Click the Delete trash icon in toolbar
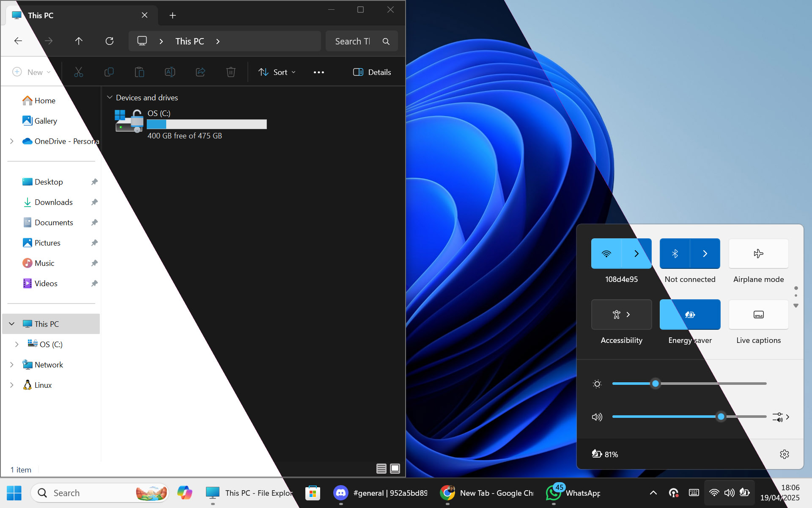This screenshot has height=508, width=812. [230, 72]
